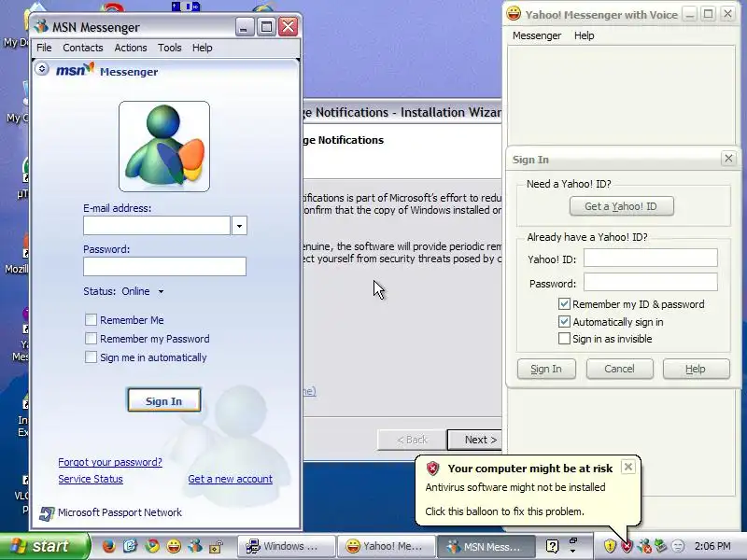The height and width of the screenshot is (560, 747).
Task: Click the red security shield tray icon
Action: (x=627, y=546)
